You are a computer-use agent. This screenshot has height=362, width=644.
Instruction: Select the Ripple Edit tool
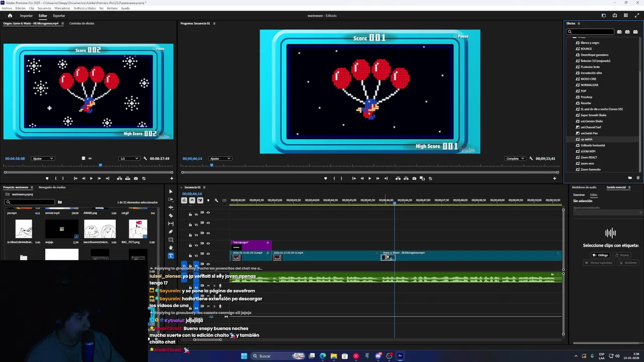(x=171, y=208)
